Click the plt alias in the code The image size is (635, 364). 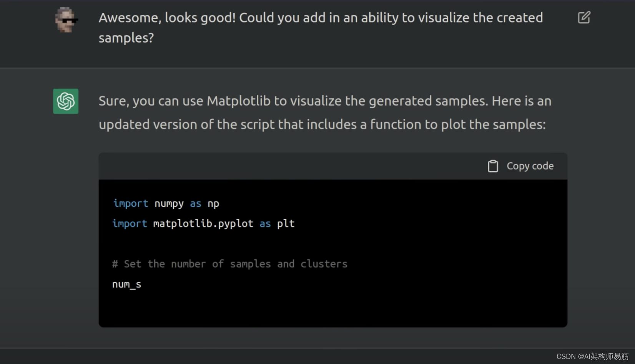[x=286, y=223]
